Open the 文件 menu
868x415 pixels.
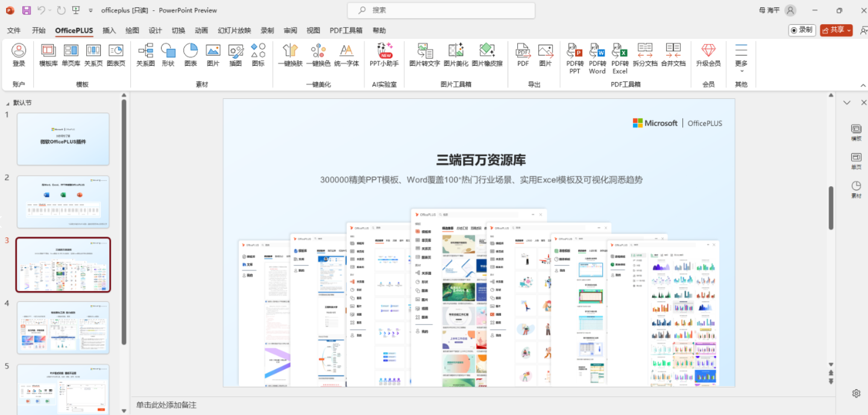click(x=14, y=31)
